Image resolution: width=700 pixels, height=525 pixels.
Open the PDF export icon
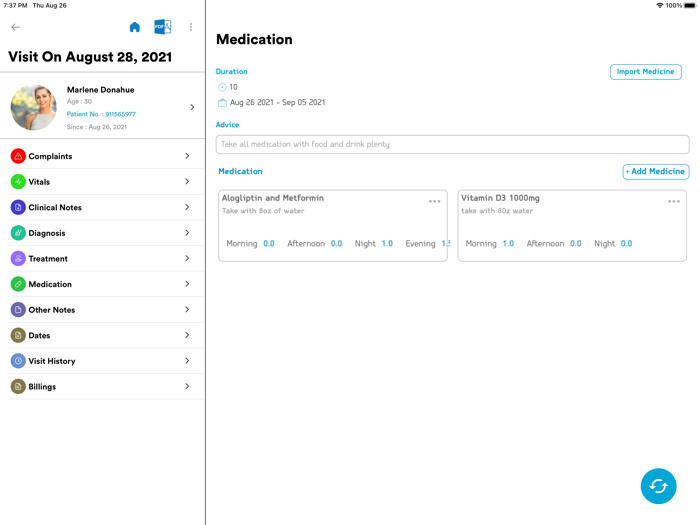tap(162, 27)
